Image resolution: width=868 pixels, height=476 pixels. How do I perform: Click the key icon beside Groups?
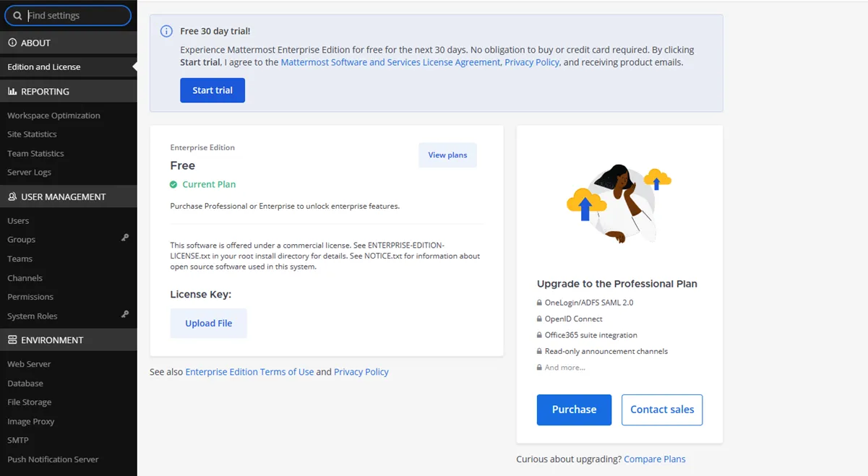pyautogui.click(x=125, y=237)
